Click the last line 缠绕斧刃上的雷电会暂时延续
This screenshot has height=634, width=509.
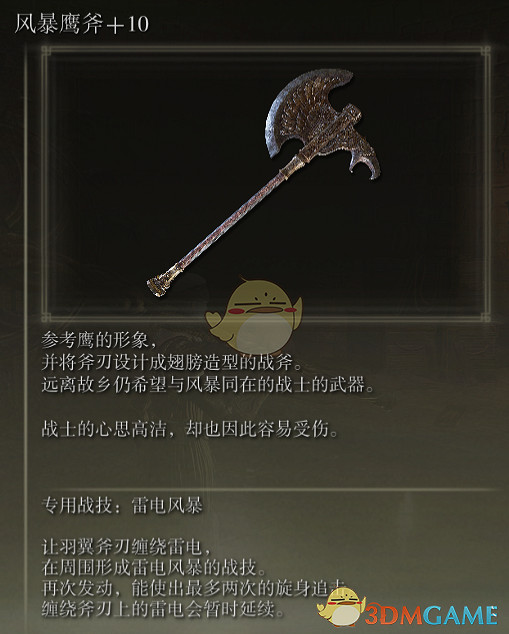pos(163,609)
